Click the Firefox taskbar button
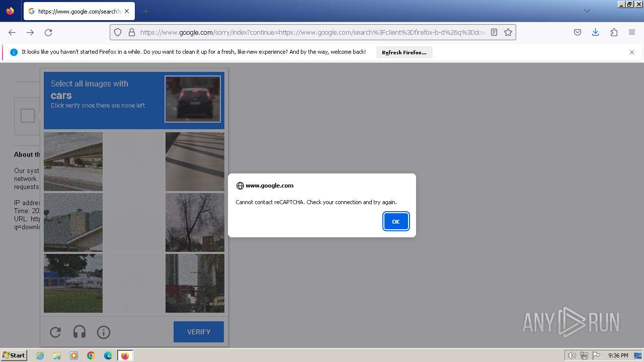Screen dimensions: 644x362 [125, 355]
